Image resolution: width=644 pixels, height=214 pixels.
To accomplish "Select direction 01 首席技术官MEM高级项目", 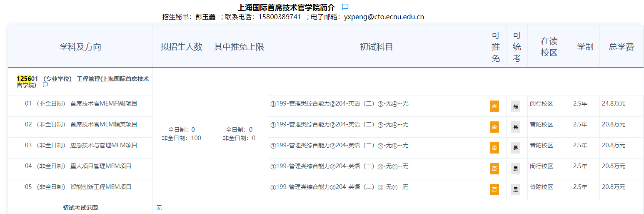I will (81, 103).
